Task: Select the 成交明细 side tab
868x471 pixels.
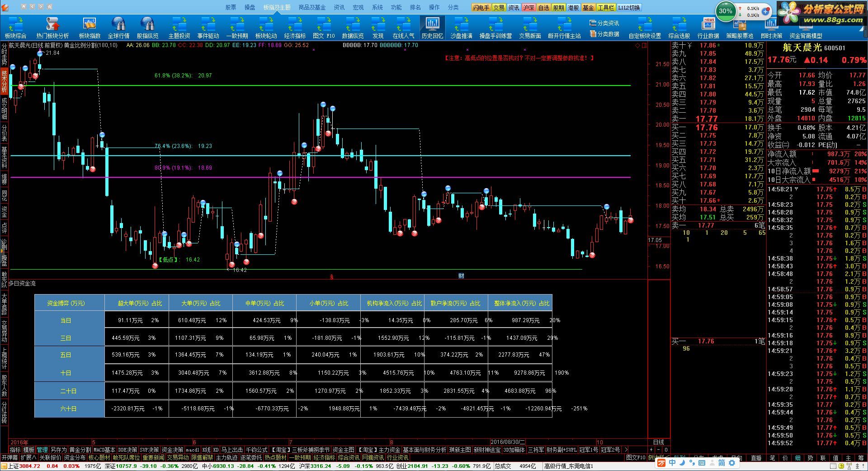Action: pyautogui.click(x=4, y=108)
